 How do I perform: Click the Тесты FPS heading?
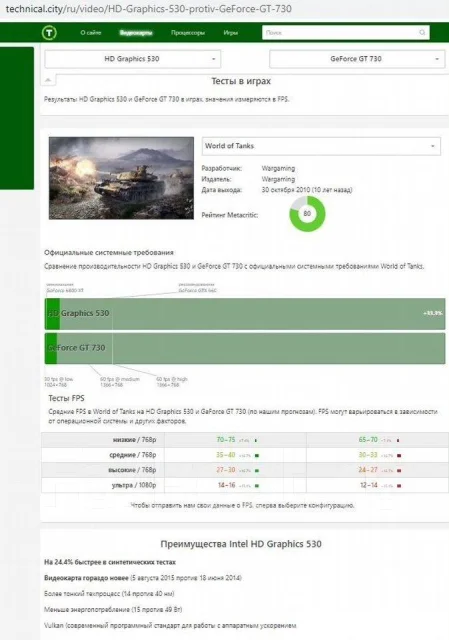66,398
